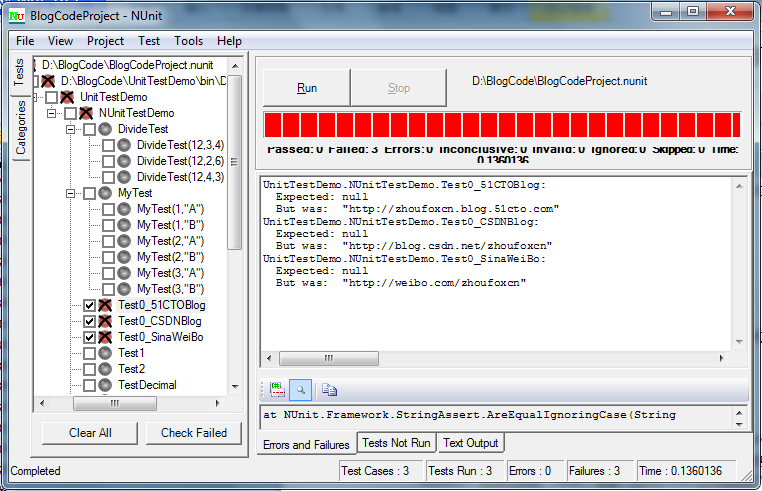Collapse the DivideTest tree node
The height and width of the screenshot is (491, 762).
coord(70,130)
